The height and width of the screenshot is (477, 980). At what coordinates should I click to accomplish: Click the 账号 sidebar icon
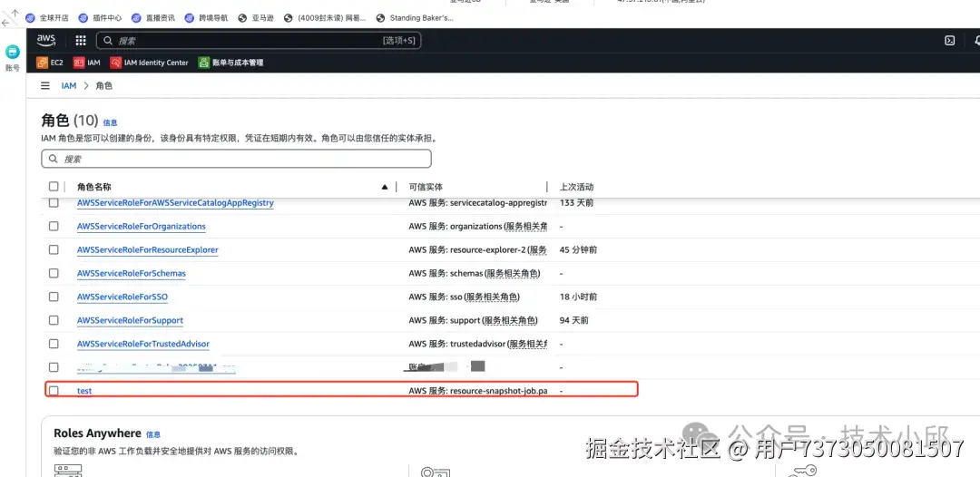[13, 58]
